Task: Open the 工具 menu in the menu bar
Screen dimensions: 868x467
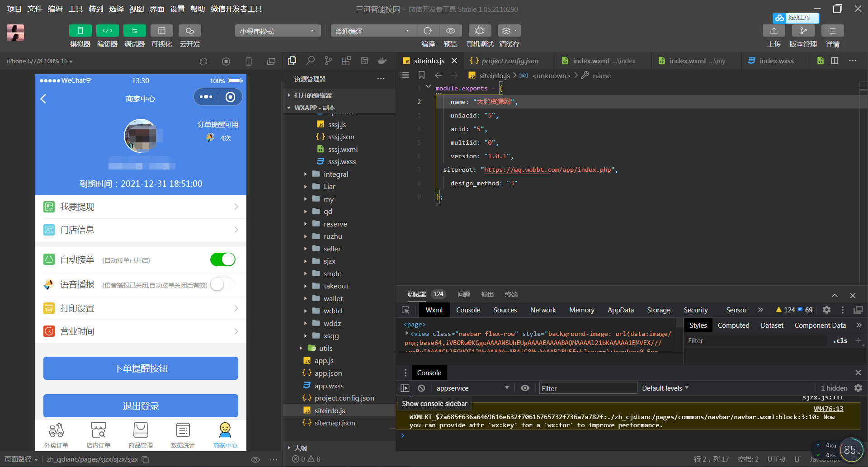Action: [x=75, y=9]
